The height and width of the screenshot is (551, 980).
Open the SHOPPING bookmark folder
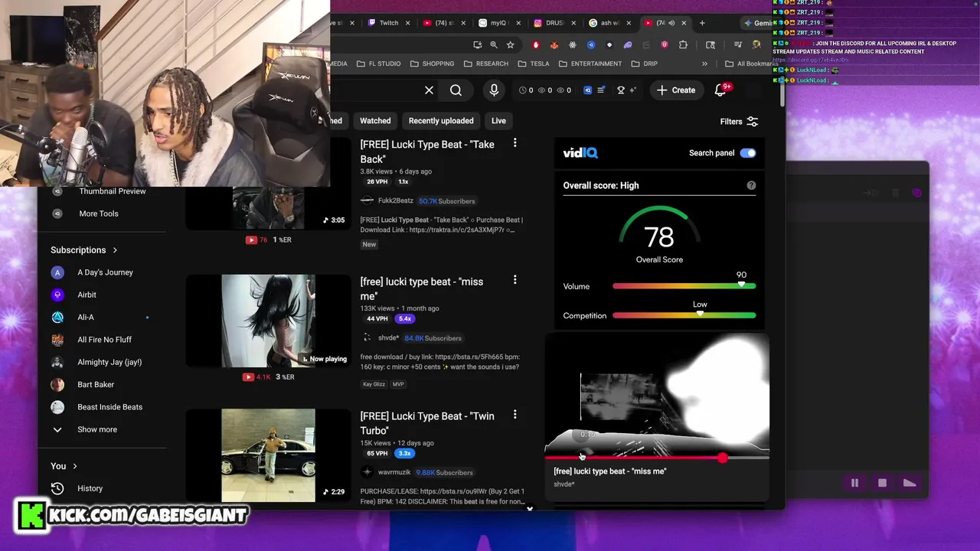coord(432,64)
